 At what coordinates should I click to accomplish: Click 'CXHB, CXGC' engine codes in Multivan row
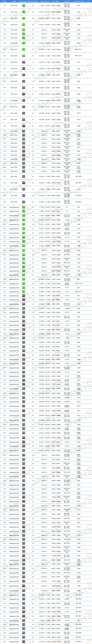(x=79, y=171)
